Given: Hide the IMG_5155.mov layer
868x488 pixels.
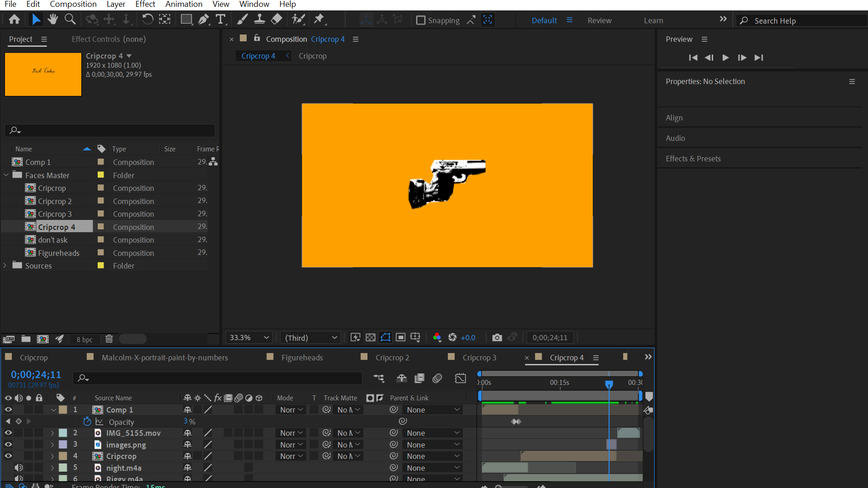Looking at the screenshot, I should (8, 433).
